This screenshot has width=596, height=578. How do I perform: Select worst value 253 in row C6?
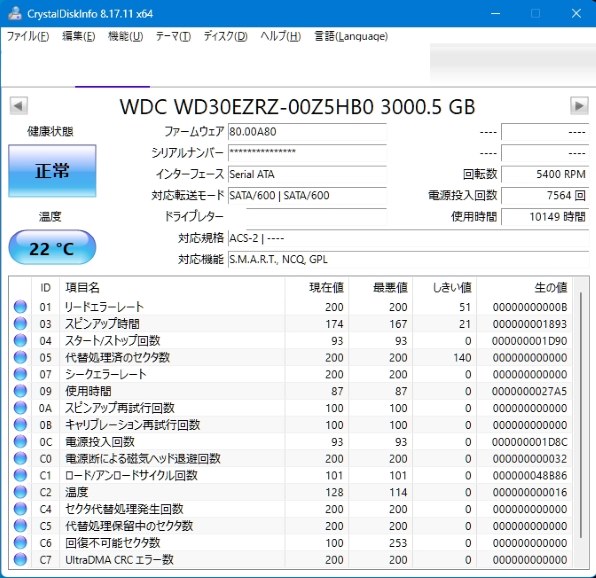[x=398, y=543]
